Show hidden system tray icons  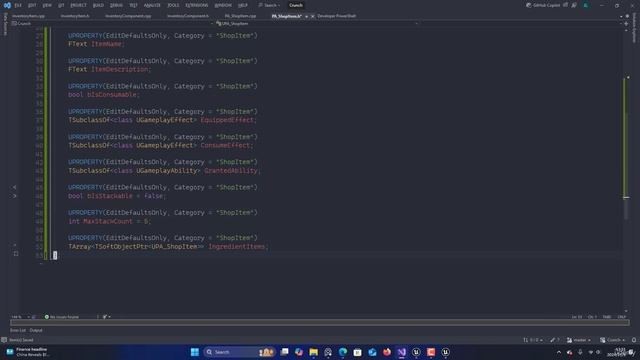pos(559,352)
